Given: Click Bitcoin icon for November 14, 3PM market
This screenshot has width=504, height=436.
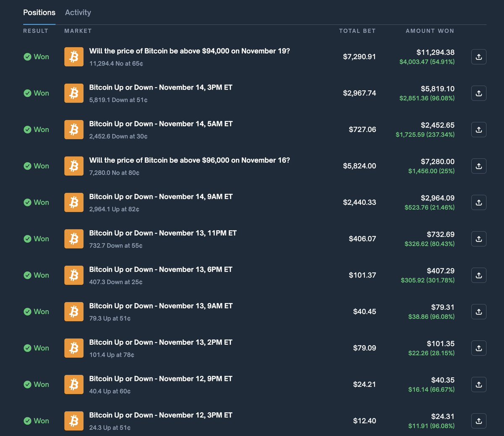Looking at the screenshot, I should click(x=74, y=93).
